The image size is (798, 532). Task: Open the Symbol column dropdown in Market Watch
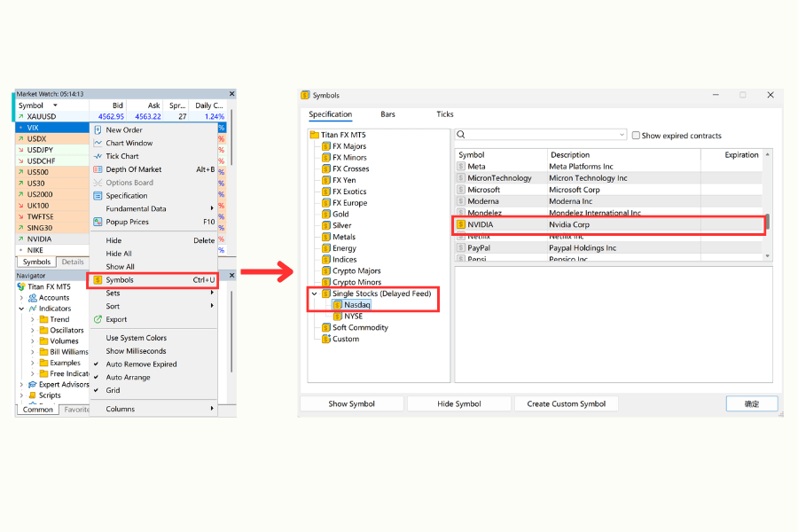tap(55, 106)
